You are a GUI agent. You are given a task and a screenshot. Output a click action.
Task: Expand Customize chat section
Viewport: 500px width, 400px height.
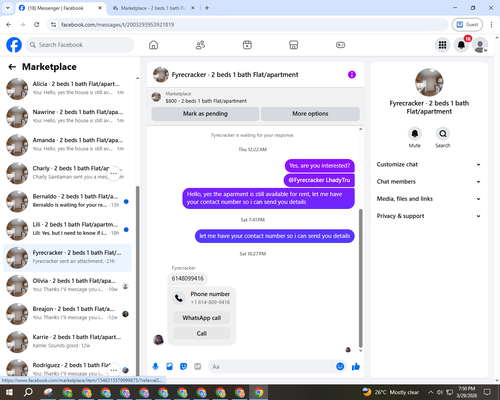point(429,164)
